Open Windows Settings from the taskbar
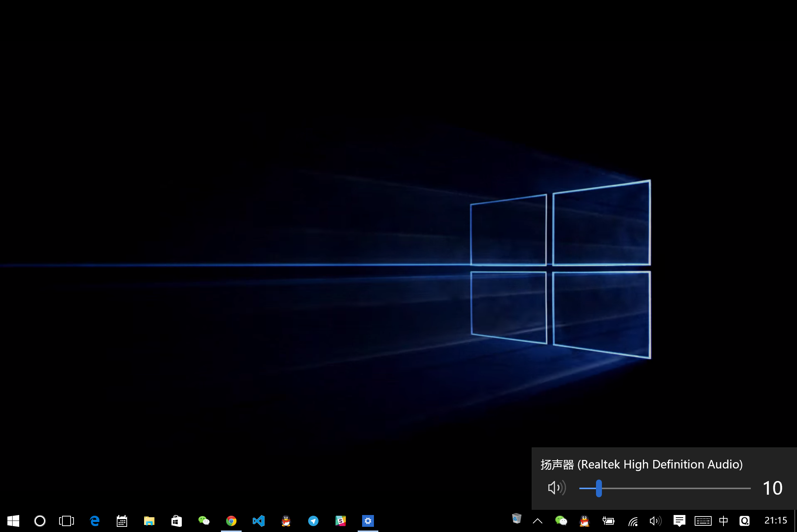Screen dimensions: 797x532 (368, 521)
